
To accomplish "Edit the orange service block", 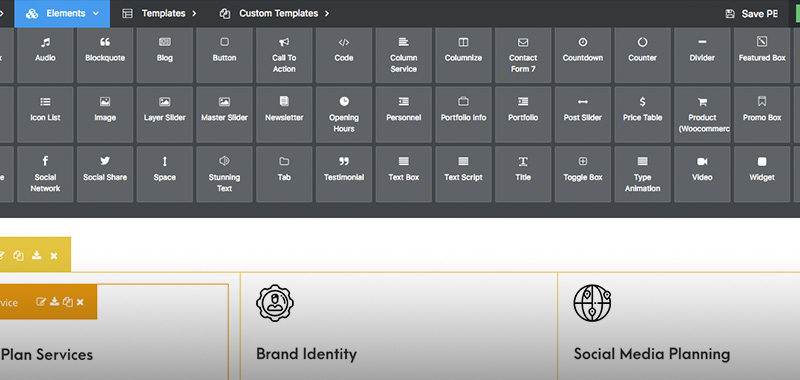I will coord(41,302).
